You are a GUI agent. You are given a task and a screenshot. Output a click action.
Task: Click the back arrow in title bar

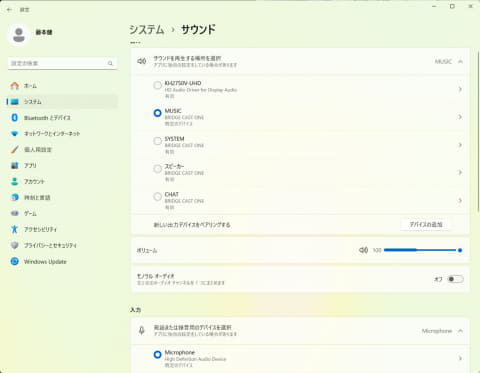click(9, 10)
